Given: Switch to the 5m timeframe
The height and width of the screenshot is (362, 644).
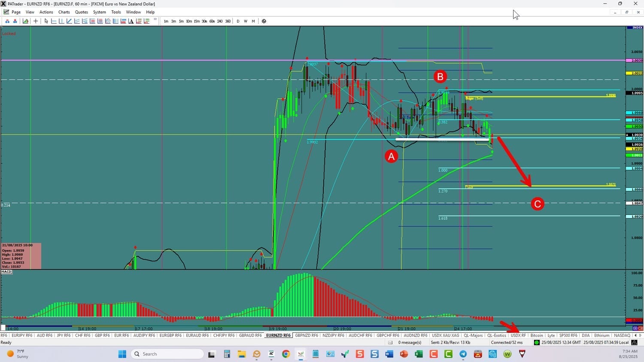Looking at the screenshot, I should (181, 21).
